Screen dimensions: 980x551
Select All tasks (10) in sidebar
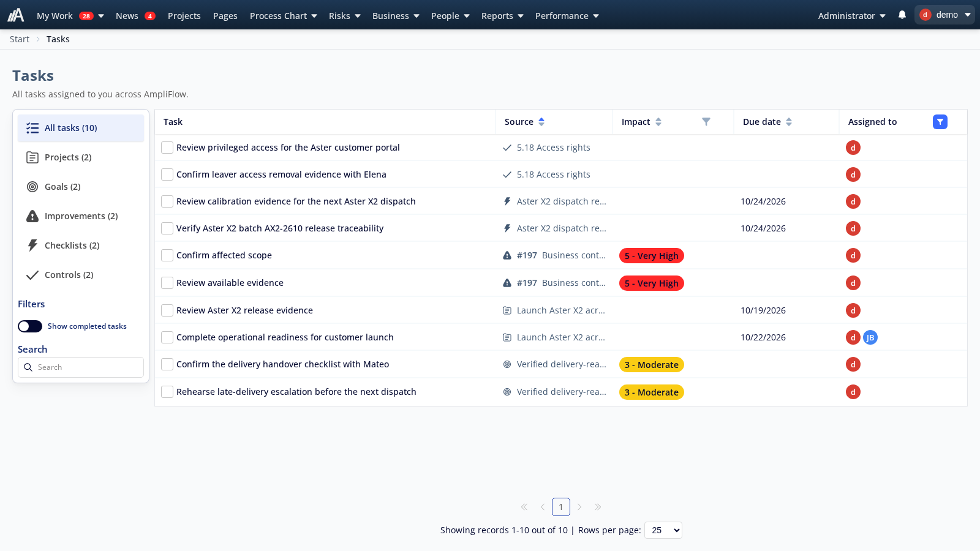tap(81, 128)
